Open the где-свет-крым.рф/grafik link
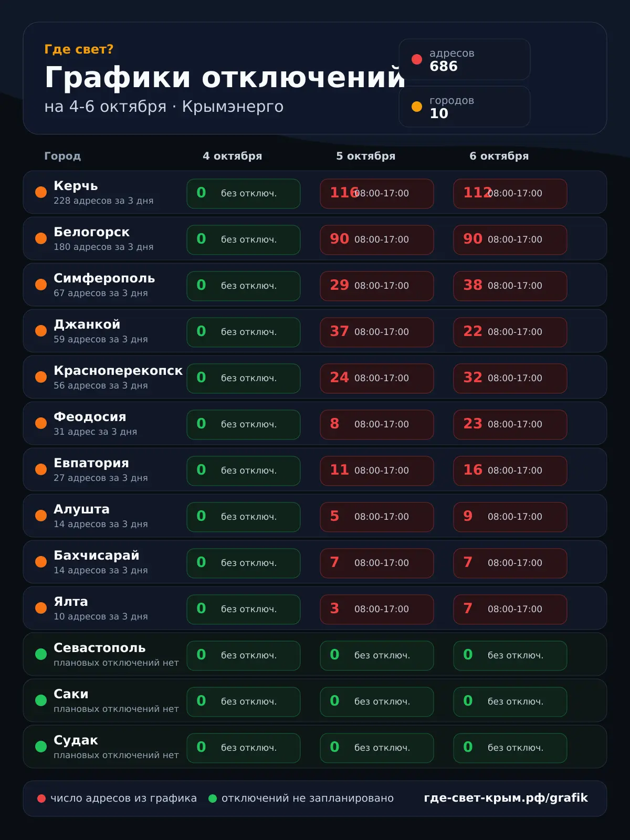This screenshot has height=840, width=630. (506, 798)
